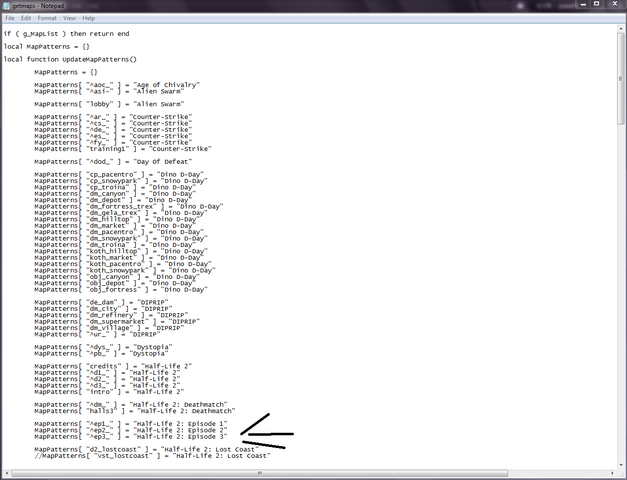This screenshot has height=480, width=627.
Task: Click the 'MapPatterns = {}' line inside function
Action: click(66, 72)
